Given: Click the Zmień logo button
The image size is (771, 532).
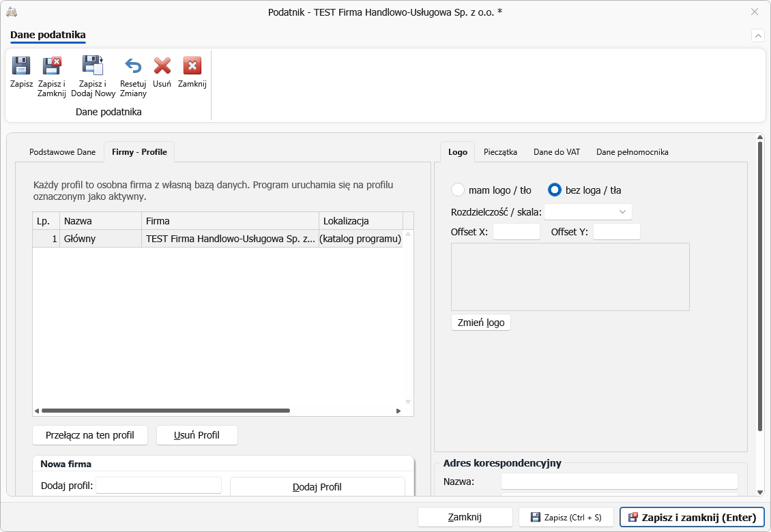Looking at the screenshot, I should click(x=481, y=323).
